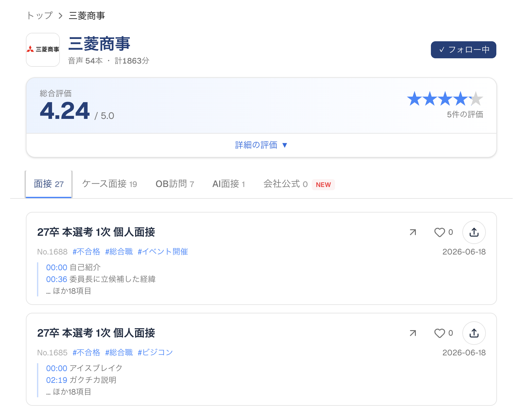
Task: Click the 2026-06-18 date on interview No.1688
Action: (x=464, y=252)
